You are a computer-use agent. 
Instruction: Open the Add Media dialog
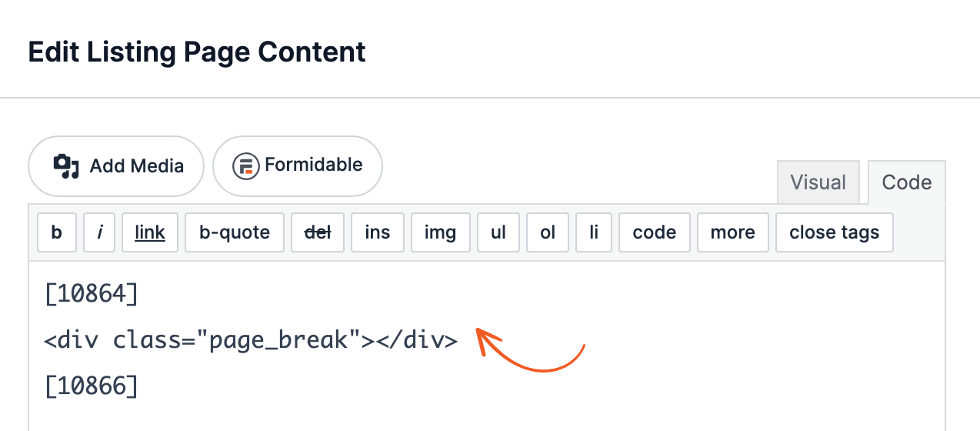click(x=116, y=166)
